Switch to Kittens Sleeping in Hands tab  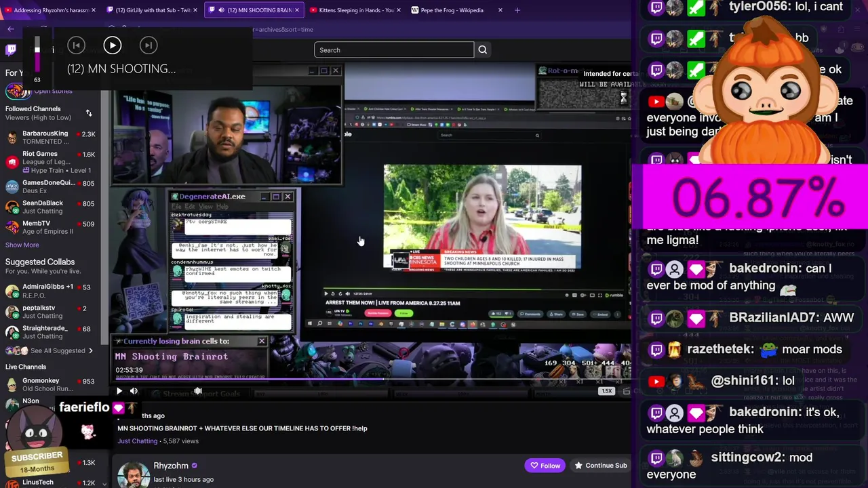click(355, 10)
